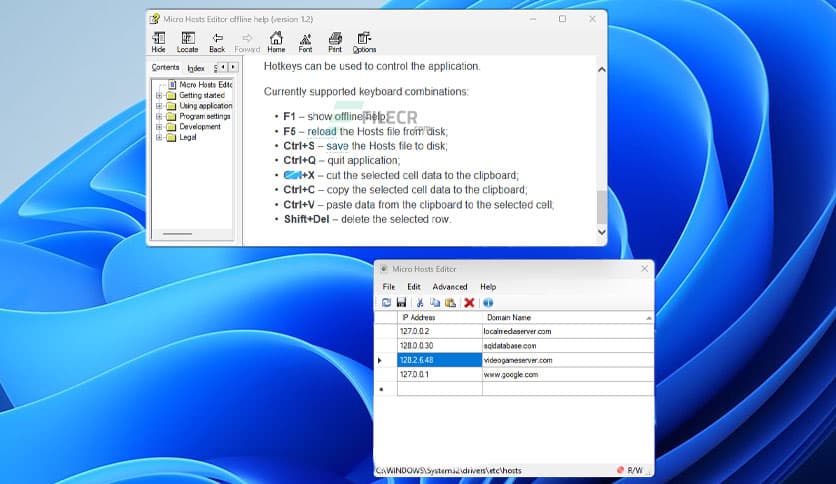Click help content scrollbar up arrow

pyautogui.click(x=601, y=70)
